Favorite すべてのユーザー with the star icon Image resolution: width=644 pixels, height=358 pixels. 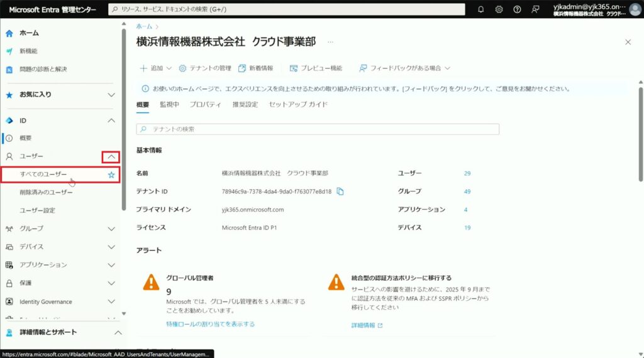[x=111, y=175]
